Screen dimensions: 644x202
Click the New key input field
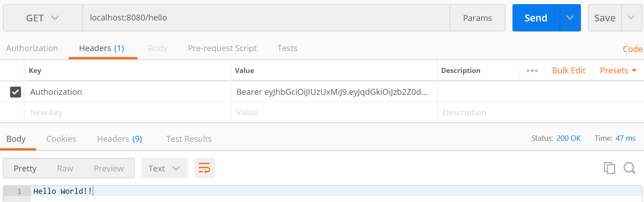128,113
